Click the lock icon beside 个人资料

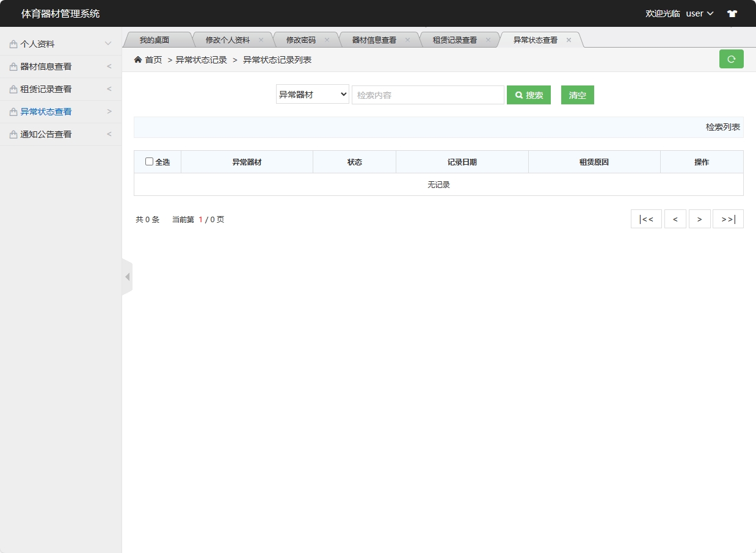(x=13, y=43)
